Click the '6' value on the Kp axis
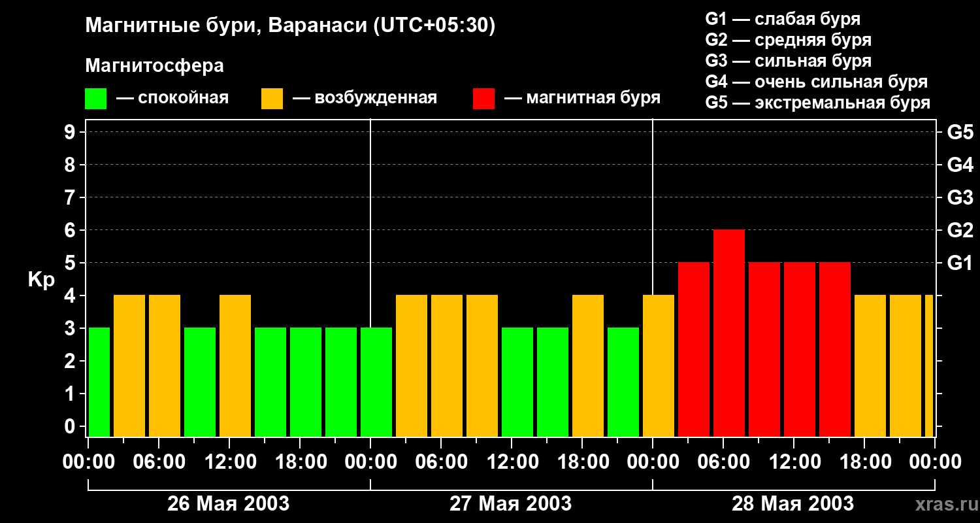 pyautogui.click(x=71, y=230)
